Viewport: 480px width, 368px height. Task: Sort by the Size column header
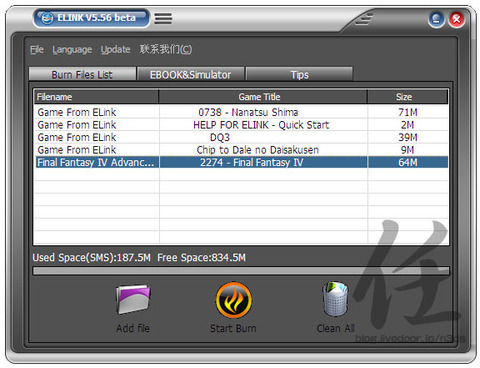coord(408,97)
